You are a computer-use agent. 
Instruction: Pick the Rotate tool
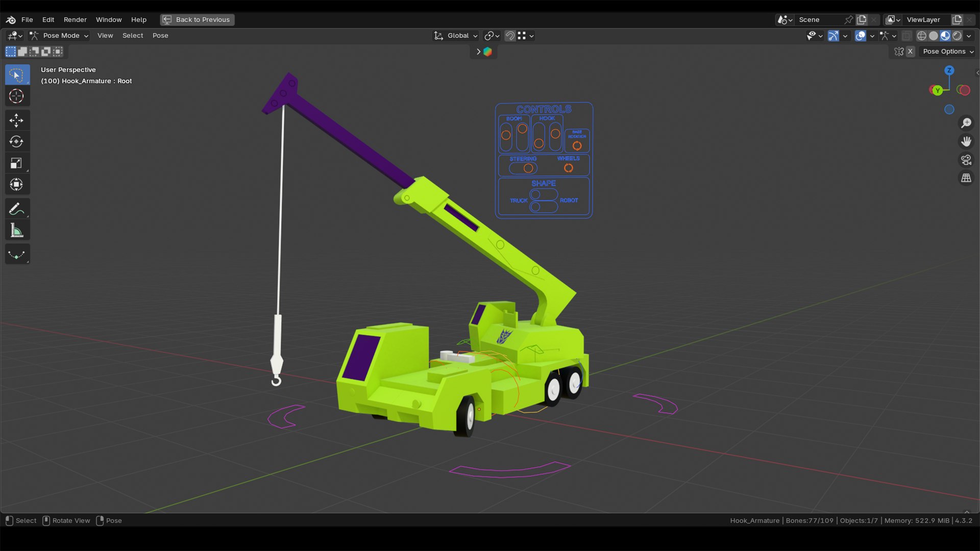point(17,142)
